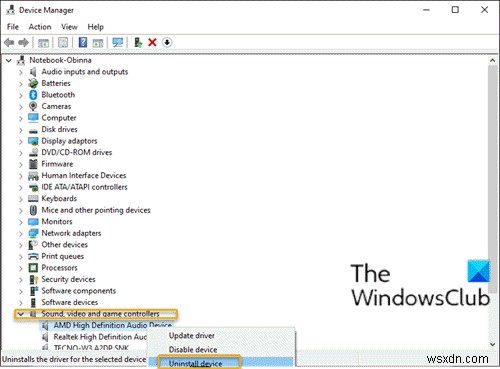Click the Print queues printer icon
The width and height of the screenshot is (500, 369).
coord(33,256)
